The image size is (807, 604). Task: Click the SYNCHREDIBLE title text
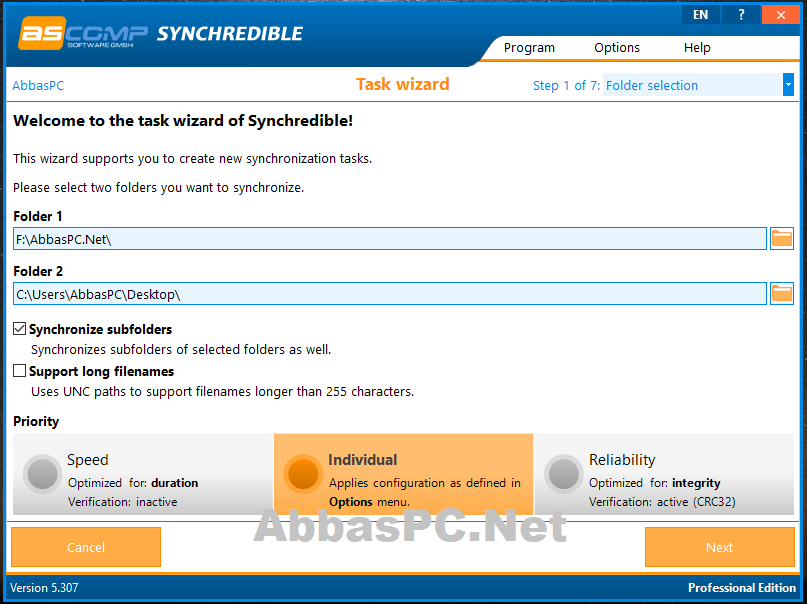230,33
